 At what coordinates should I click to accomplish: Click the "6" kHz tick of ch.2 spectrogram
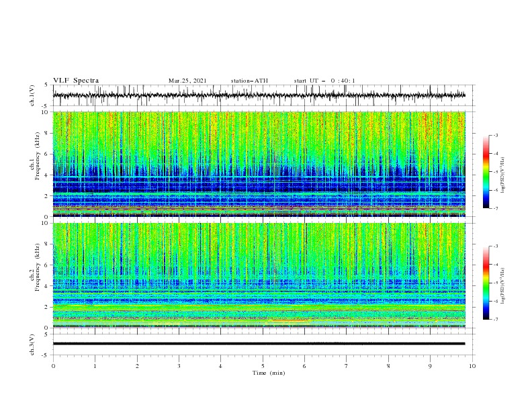pos(46,265)
